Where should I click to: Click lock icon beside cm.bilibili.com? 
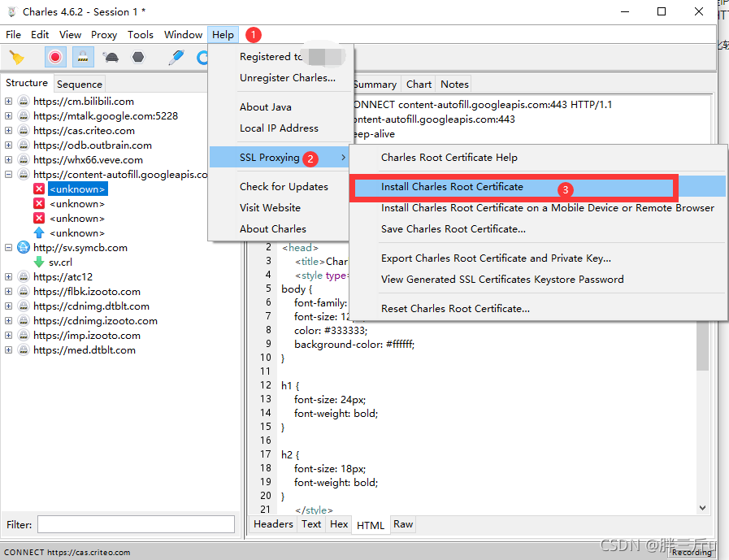point(24,101)
